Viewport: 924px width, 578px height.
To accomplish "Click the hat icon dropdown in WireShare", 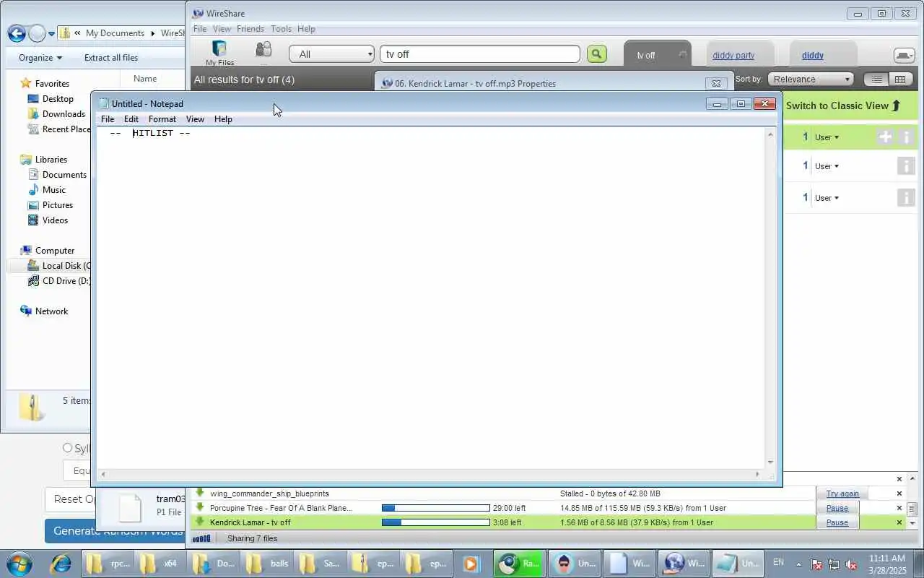I will click(x=904, y=56).
